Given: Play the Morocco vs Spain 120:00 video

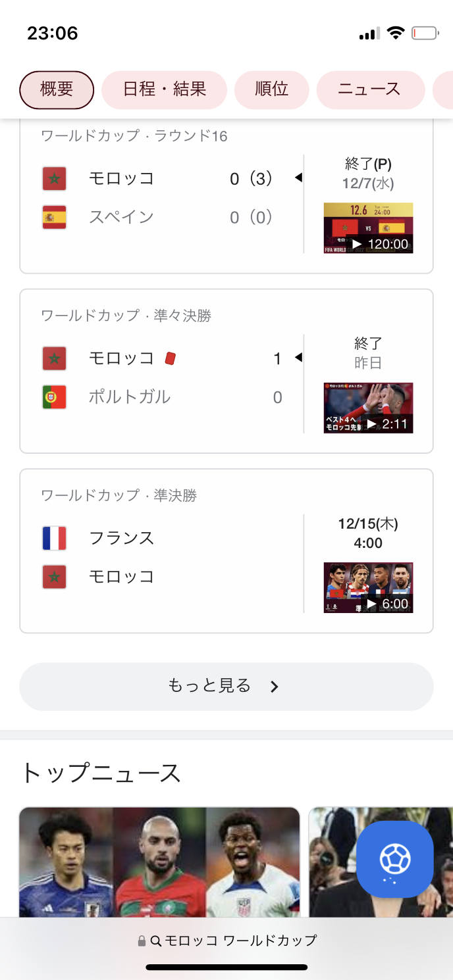Looking at the screenshot, I should pyautogui.click(x=368, y=228).
